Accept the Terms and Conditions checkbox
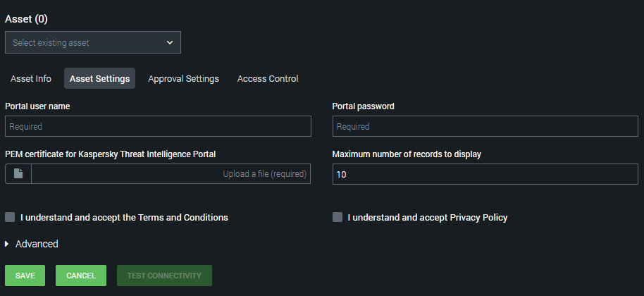Screen dimensions: 644x296 [10, 217]
